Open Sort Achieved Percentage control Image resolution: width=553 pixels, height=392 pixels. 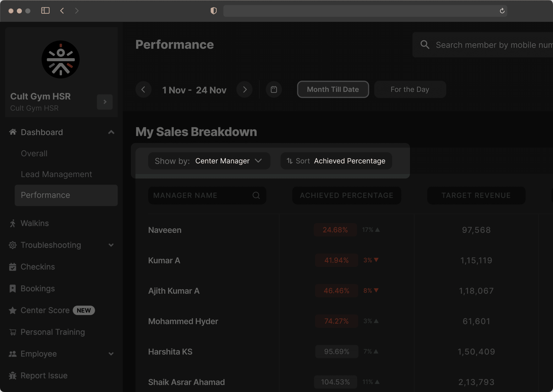coord(336,161)
